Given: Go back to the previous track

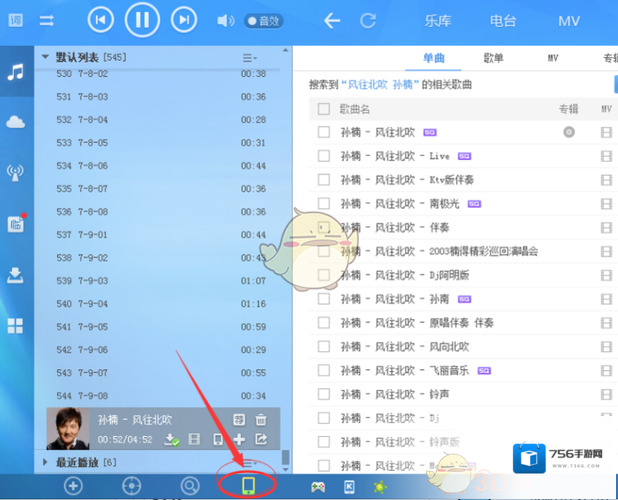Looking at the screenshot, I should tap(100, 19).
